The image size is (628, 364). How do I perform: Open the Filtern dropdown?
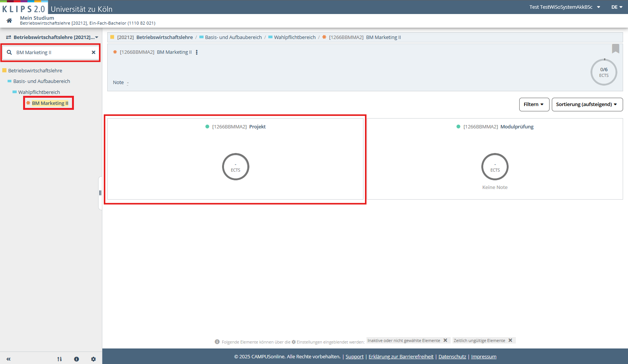(534, 105)
